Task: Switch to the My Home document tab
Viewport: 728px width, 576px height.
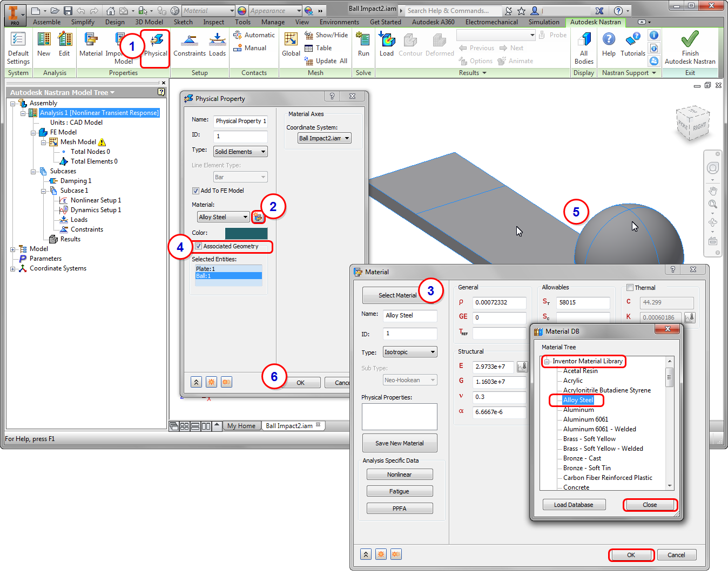Action: (241, 426)
